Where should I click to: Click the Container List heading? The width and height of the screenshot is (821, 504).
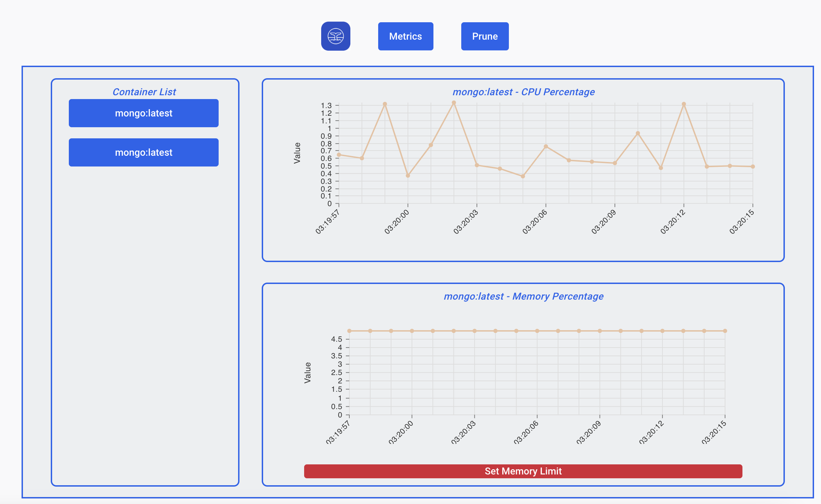(144, 92)
